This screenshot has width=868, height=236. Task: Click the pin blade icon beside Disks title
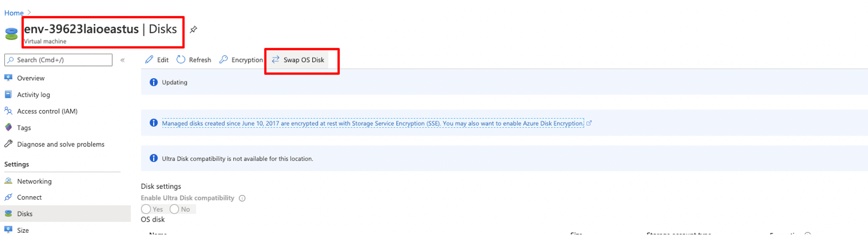[194, 30]
